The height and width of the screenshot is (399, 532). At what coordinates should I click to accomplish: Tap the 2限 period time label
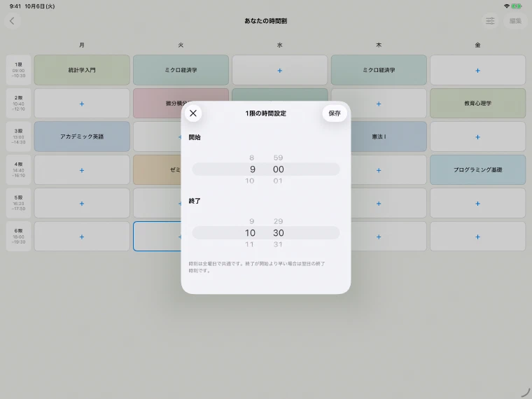click(x=18, y=104)
